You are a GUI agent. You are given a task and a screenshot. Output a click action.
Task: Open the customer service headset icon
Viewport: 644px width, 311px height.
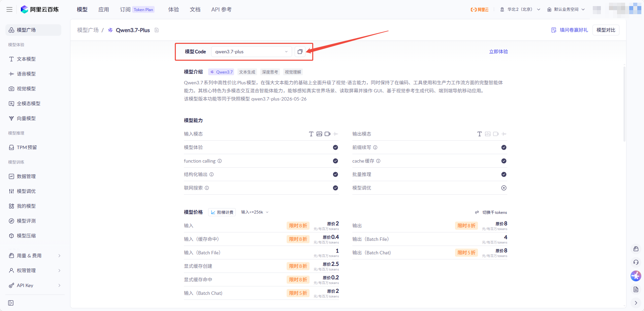pyautogui.click(x=636, y=262)
